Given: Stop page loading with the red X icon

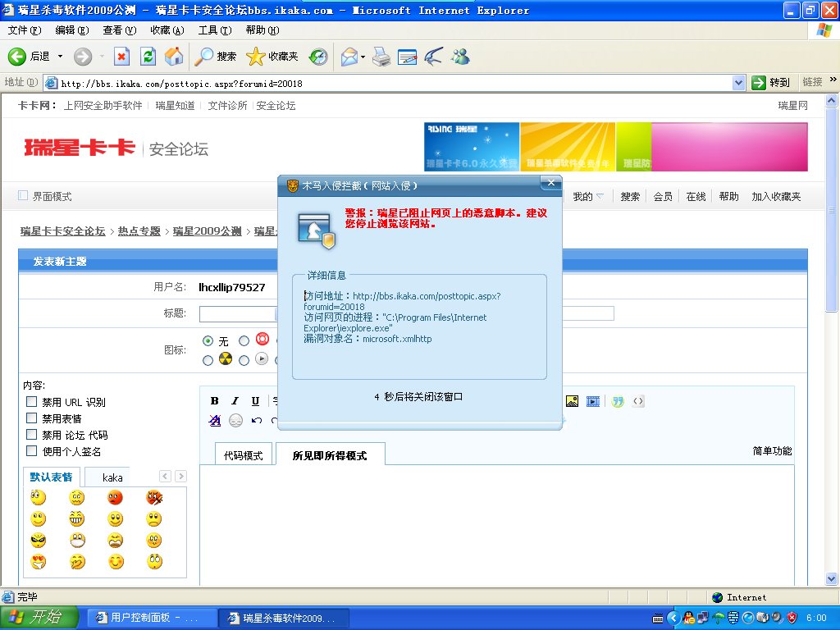Looking at the screenshot, I should point(121,57).
